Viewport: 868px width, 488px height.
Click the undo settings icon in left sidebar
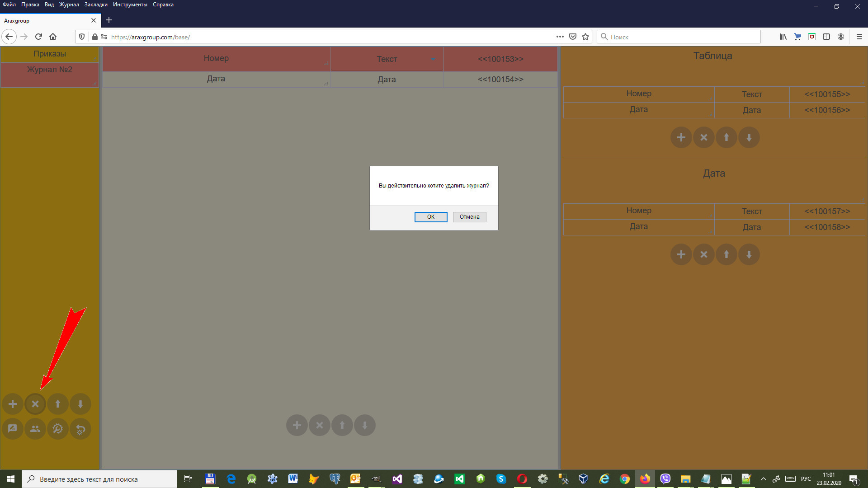point(80,429)
